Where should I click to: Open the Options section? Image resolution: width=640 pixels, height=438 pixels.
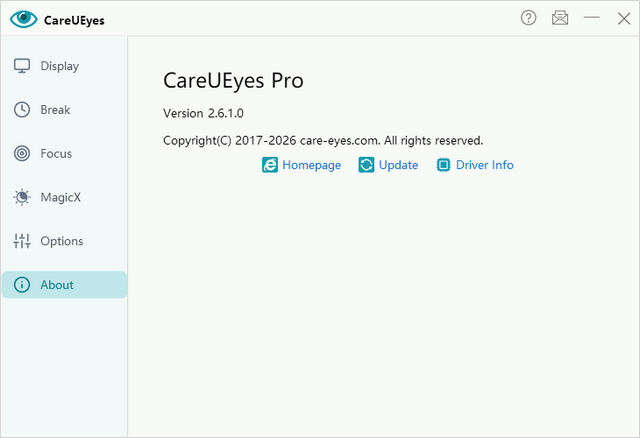[64, 241]
